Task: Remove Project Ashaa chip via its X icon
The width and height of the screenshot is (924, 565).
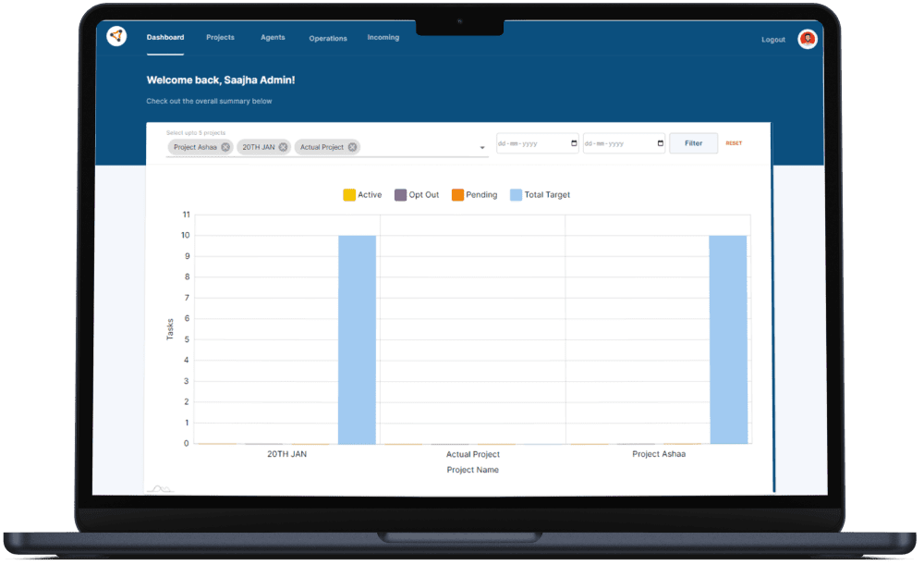Action: 227,146
